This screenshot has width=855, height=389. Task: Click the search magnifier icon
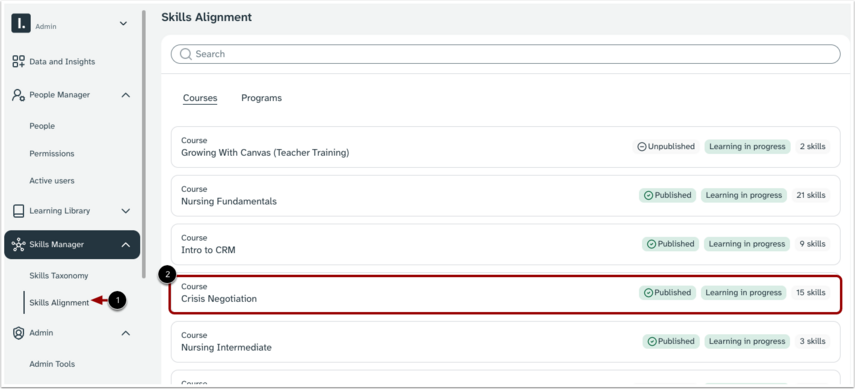185,54
